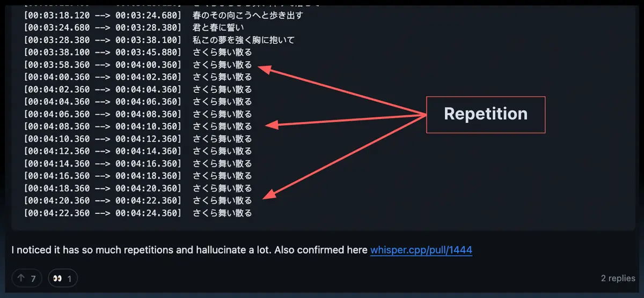The height and width of the screenshot is (298, 644).
Task: Select the transcript line starting at 00:03:38.100
Action: [138, 53]
